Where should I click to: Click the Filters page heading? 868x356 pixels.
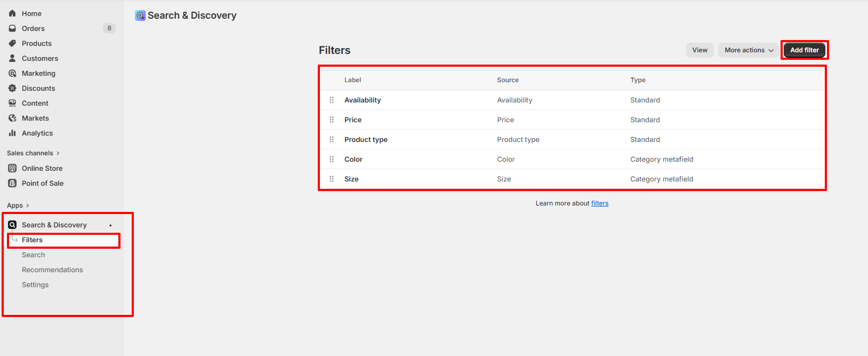click(x=335, y=50)
